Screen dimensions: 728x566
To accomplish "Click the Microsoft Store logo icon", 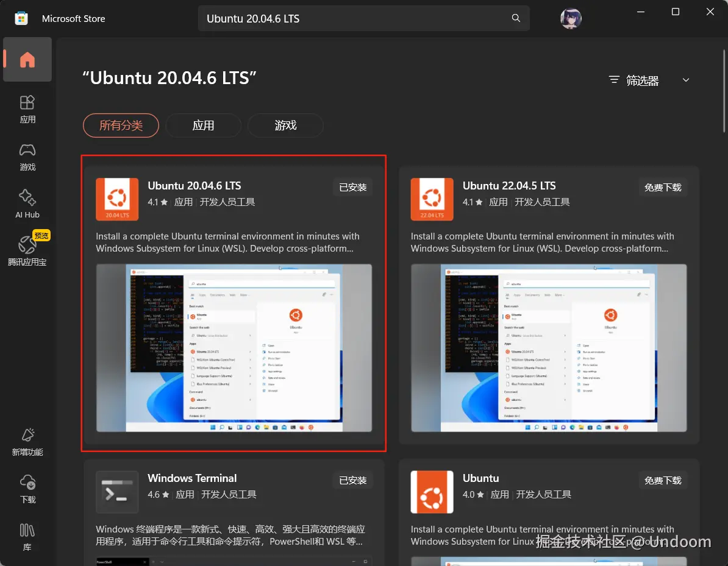I will pos(21,18).
